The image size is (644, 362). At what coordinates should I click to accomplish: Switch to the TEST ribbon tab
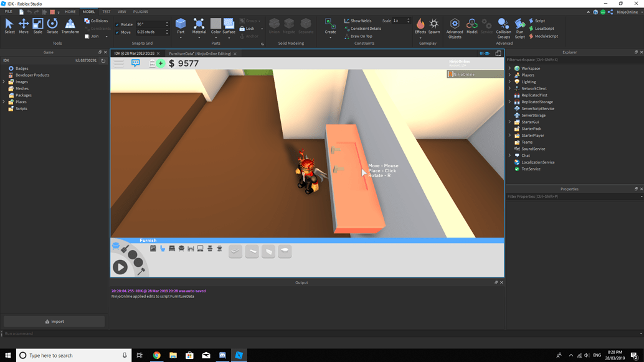[x=107, y=12]
